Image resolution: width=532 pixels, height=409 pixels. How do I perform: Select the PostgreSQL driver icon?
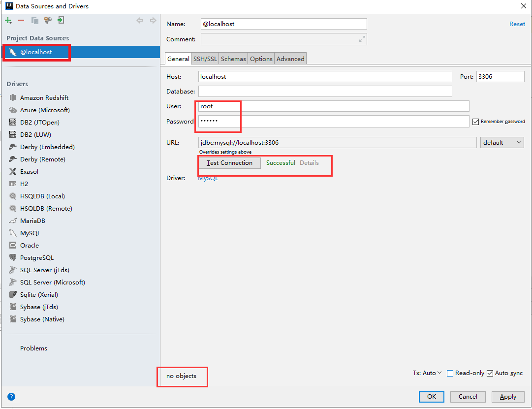coord(13,257)
